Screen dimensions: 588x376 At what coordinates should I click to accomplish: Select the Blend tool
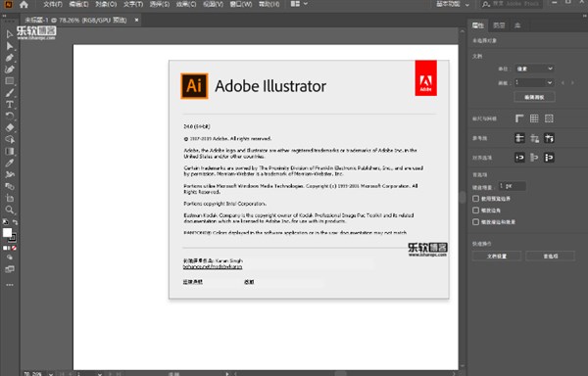(10, 186)
